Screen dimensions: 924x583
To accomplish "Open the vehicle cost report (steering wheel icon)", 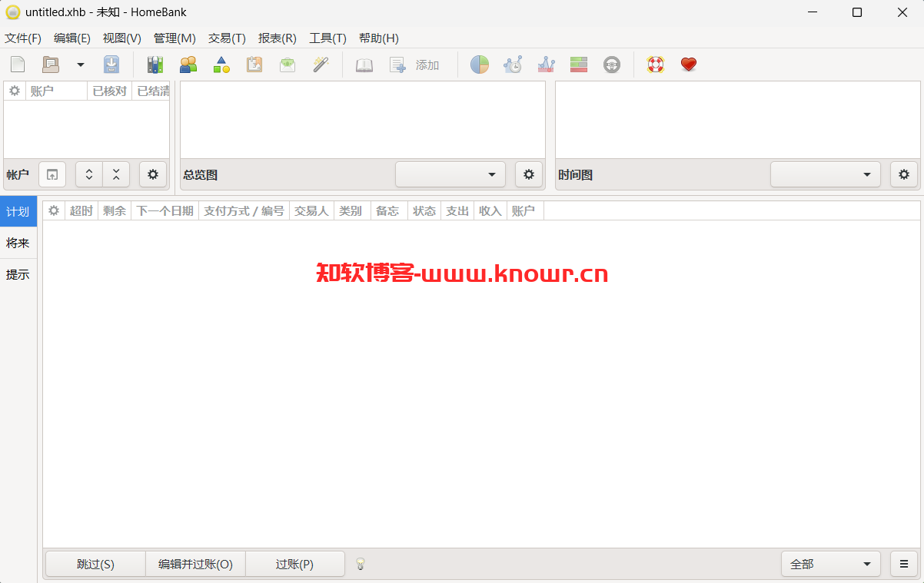I will 612,65.
